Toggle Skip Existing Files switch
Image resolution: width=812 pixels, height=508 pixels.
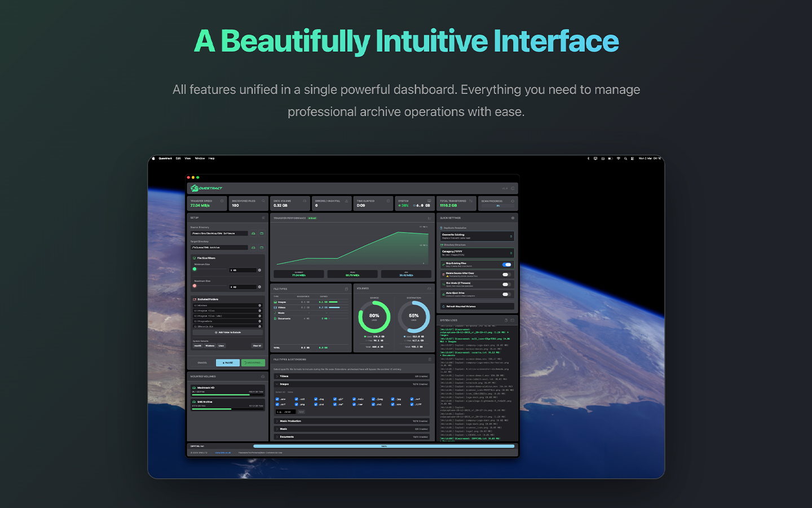click(x=507, y=265)
